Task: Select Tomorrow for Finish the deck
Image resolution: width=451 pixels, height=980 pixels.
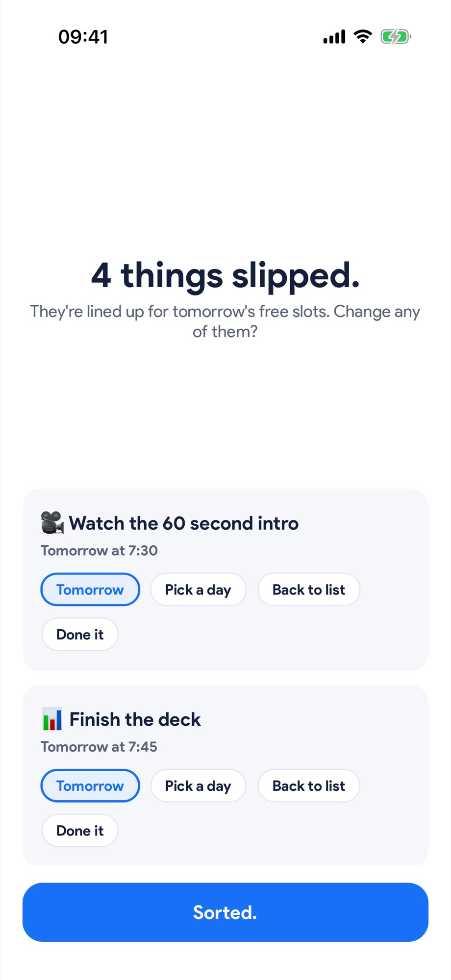Action: pos(90,785)
